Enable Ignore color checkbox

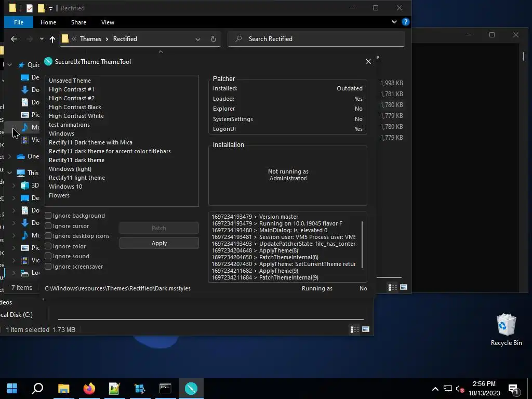(48, 246)
